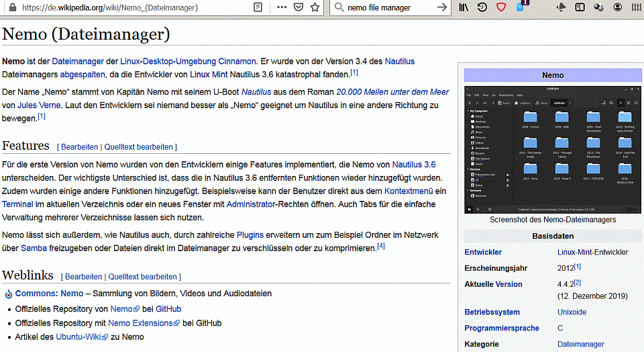Click the dark diamond-shaped extension icon
The image size is (644, 352).
[561, 7]
